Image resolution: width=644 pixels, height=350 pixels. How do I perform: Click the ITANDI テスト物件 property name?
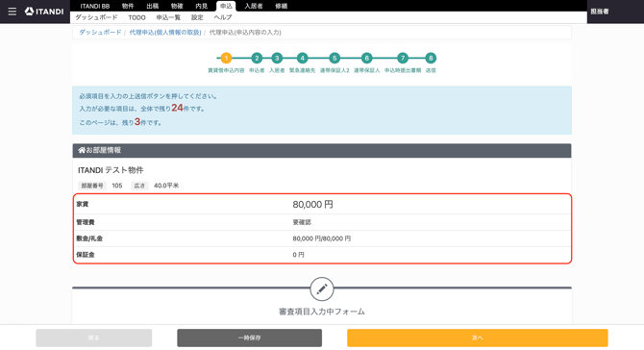point(111,170)
